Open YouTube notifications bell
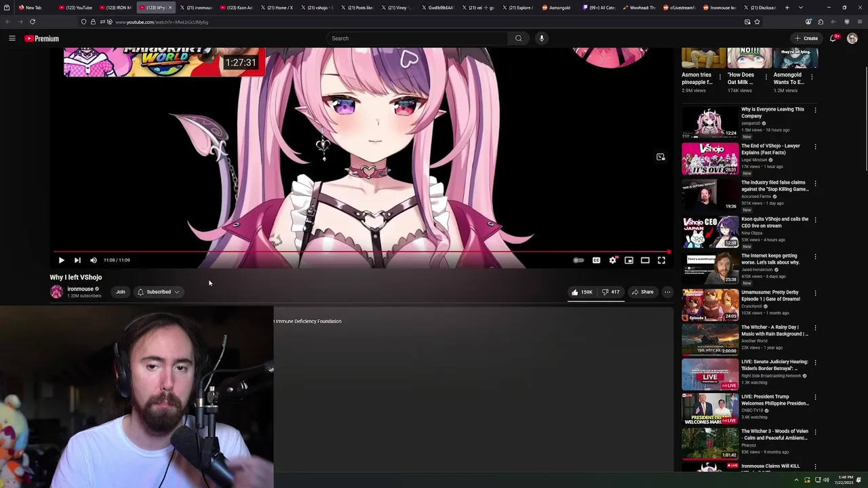 click(833, 39)
